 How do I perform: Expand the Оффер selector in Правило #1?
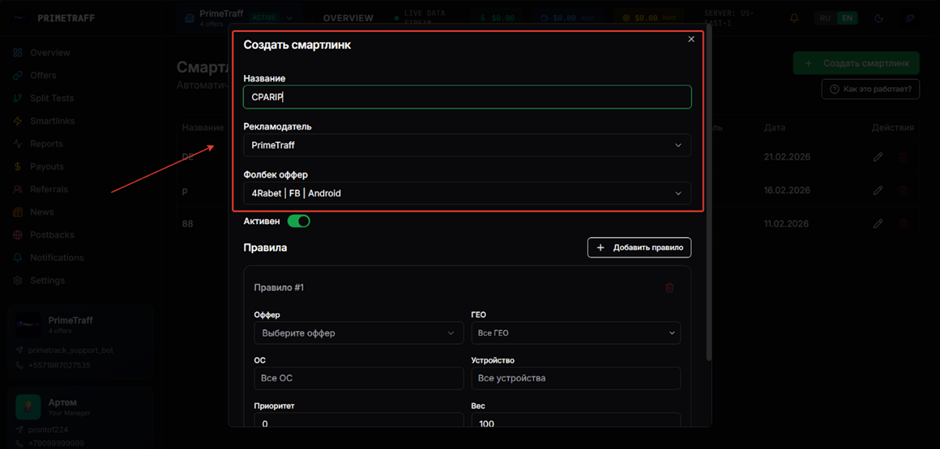358,333
